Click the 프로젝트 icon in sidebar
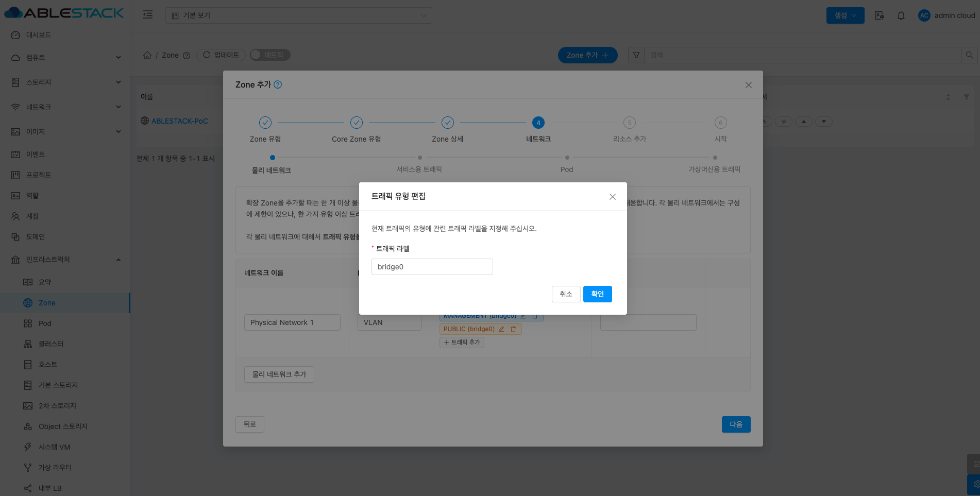The width and height of the screenshot is (980, 496). 15,175
